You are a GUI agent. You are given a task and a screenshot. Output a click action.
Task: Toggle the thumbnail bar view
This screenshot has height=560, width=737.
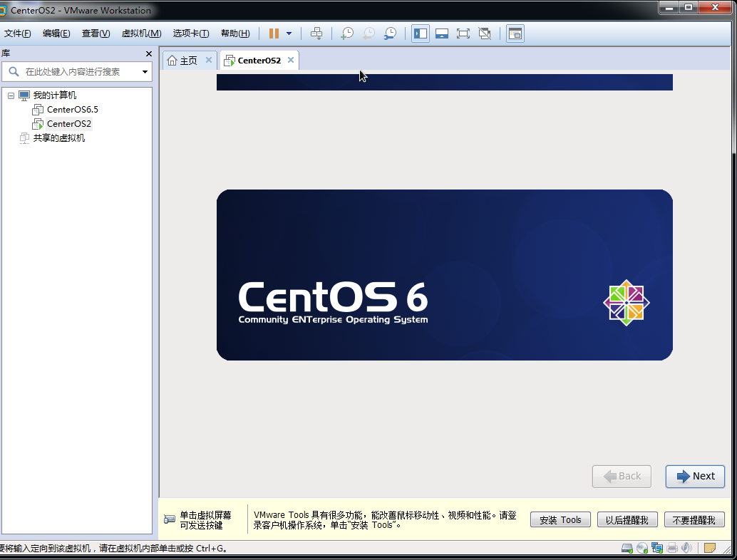(x=442, y=33)
